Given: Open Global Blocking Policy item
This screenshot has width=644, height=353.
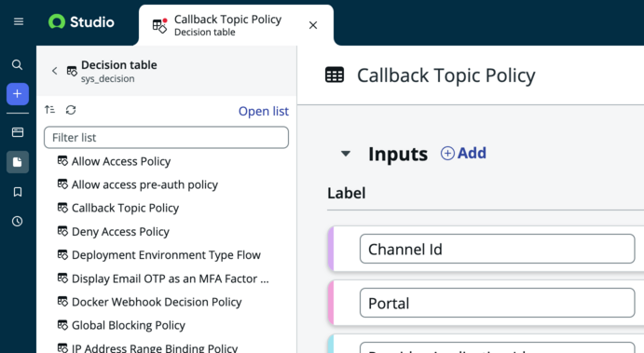Looking at the screenshot, I should click(121, 325).
